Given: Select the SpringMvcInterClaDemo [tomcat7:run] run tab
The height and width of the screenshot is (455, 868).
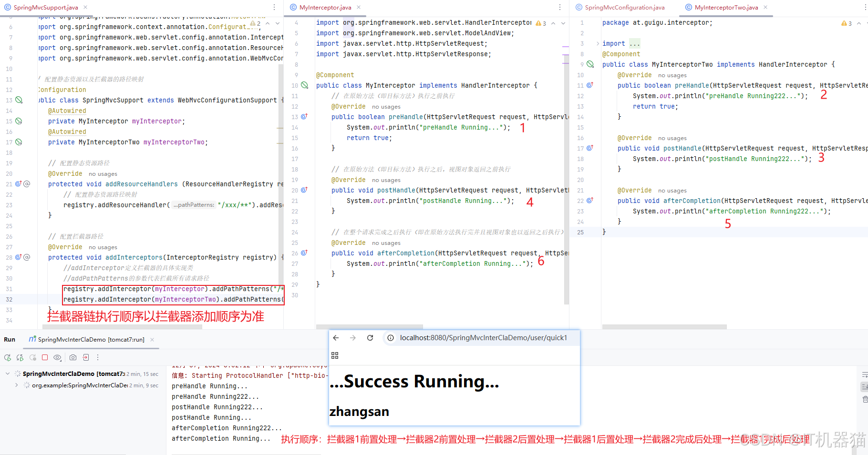Looking at the screenshot, I should pyautogui.click(x=91, y=340).
